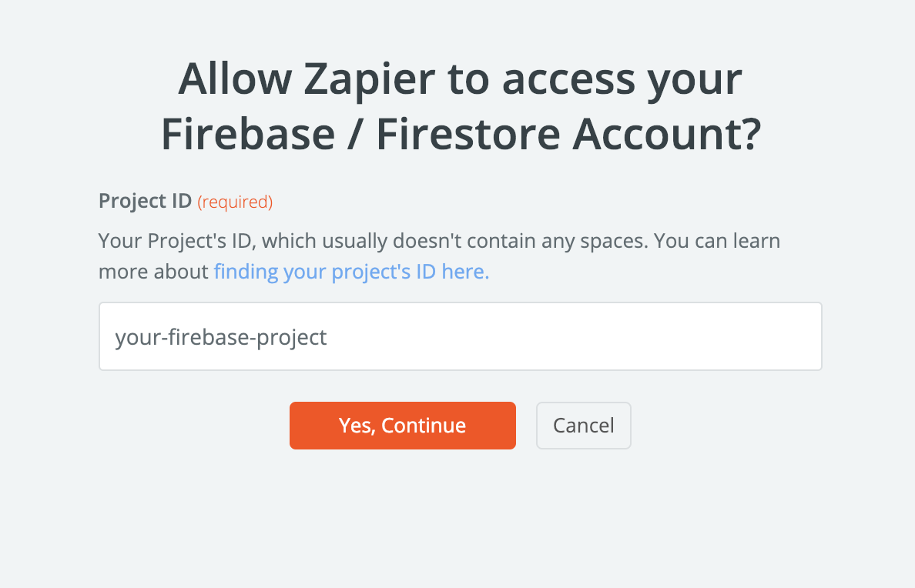The height and width of the screenshot is (588, 915).
Task: Click "doesn't contain any spaces" helper text
Action: tap(520, 242)
